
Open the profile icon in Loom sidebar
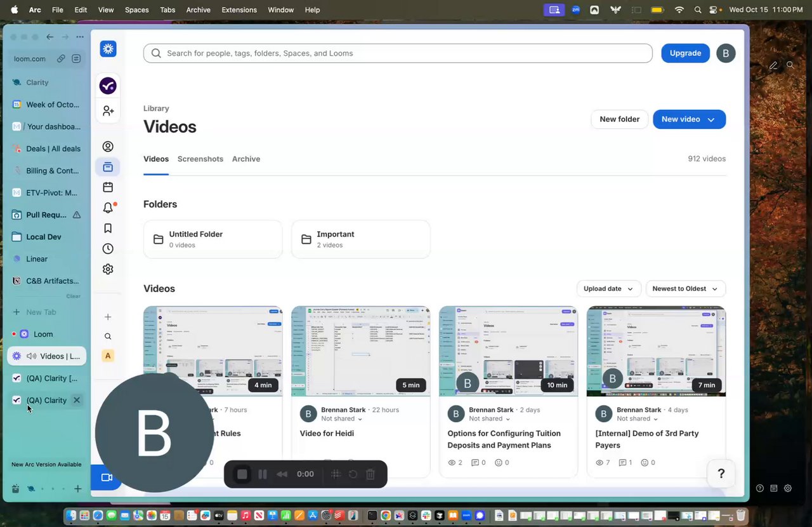point(108,147)
